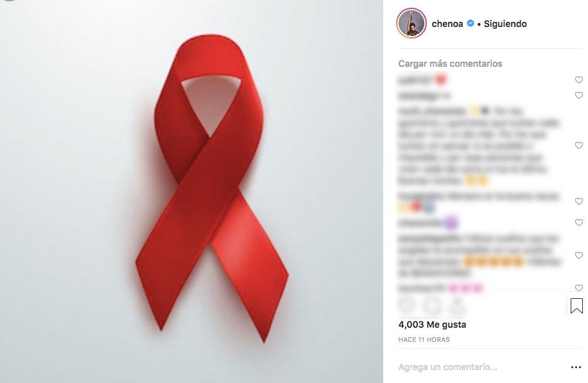Tap the heart beside the purple-emoji comment
Viewport: 588px width, 383px height.
(x=578, y=222)
